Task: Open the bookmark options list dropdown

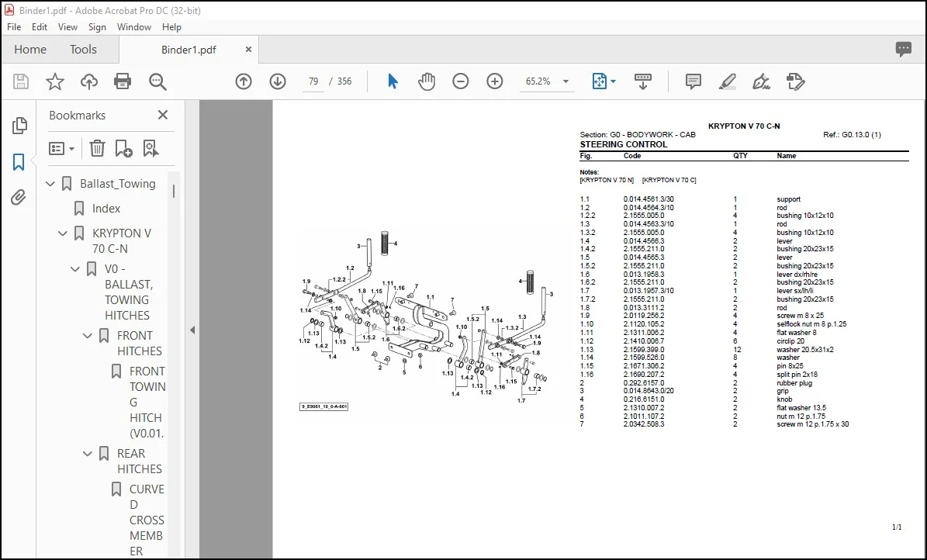Action: click(x=61, y=148)
